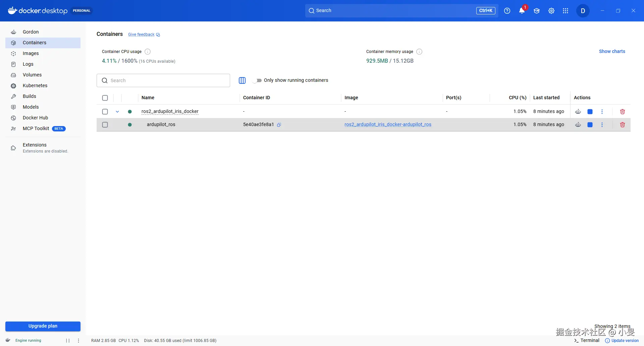Check the select all containers checkbox

pos(105,98)
